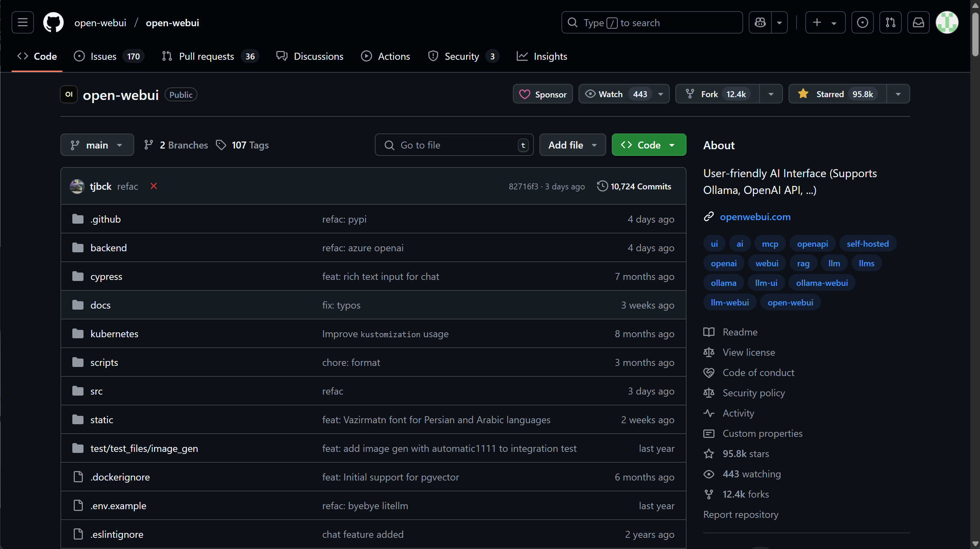Screen dimensions: 980x549
Task: Open pull requests icon in top header
Action: 890,22
